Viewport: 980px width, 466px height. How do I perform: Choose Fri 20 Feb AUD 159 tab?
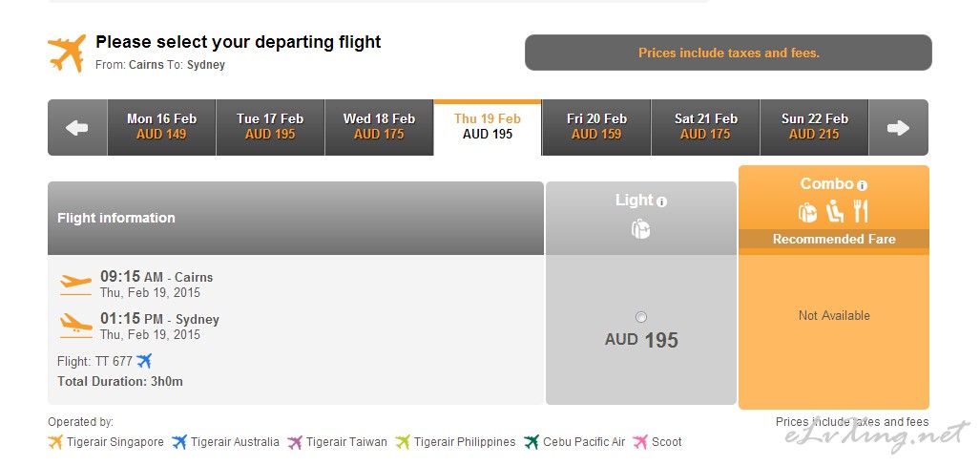[596, 127]
